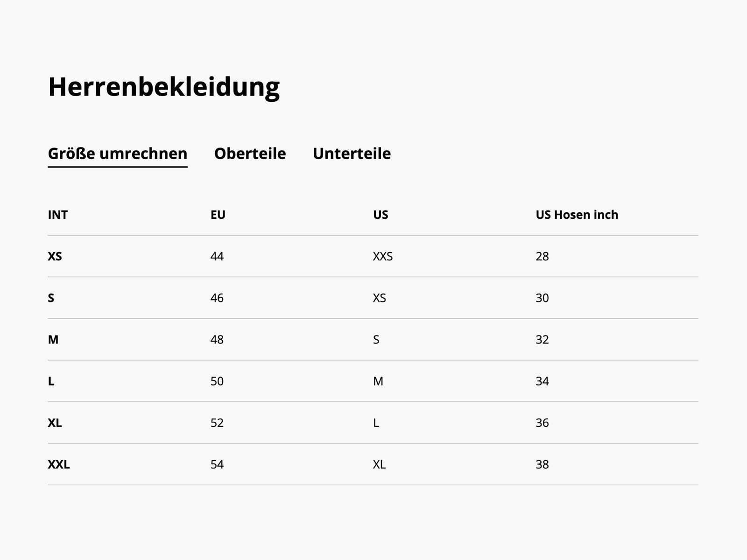Click EU size 50 cell

tap(217, 381)
